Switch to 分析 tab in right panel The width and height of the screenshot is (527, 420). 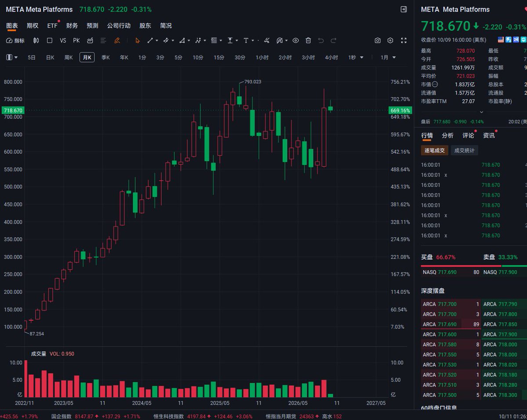[x=448, y=135]
